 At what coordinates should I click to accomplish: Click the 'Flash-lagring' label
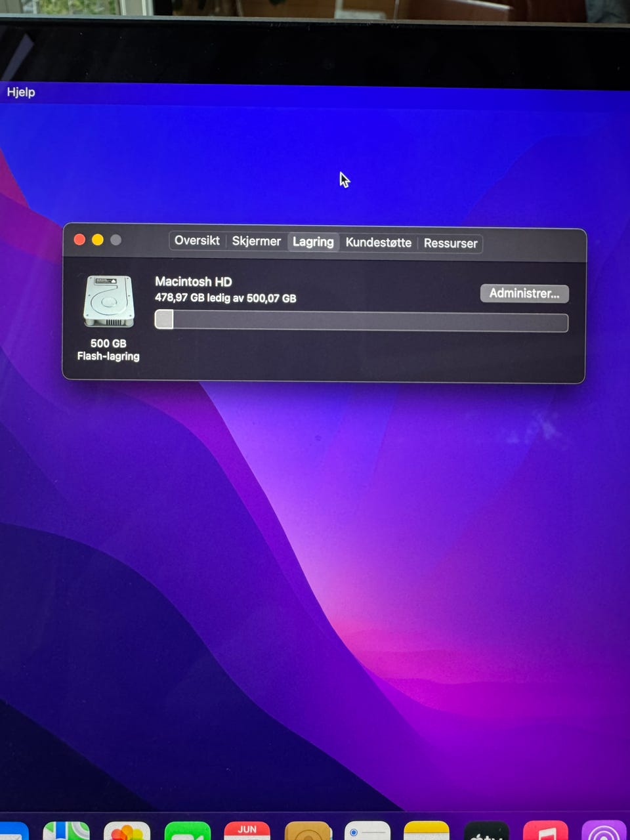pos(108,356)
